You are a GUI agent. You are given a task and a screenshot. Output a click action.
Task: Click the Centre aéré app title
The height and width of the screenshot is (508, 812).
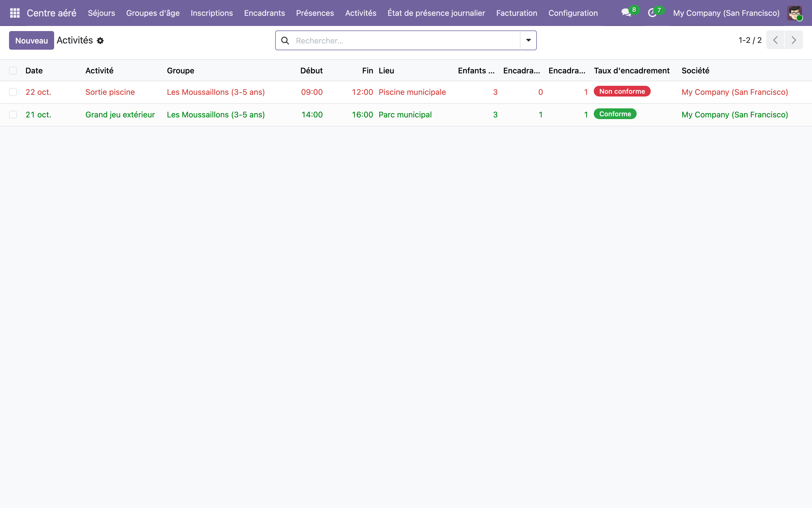click(x=51, y=13)
